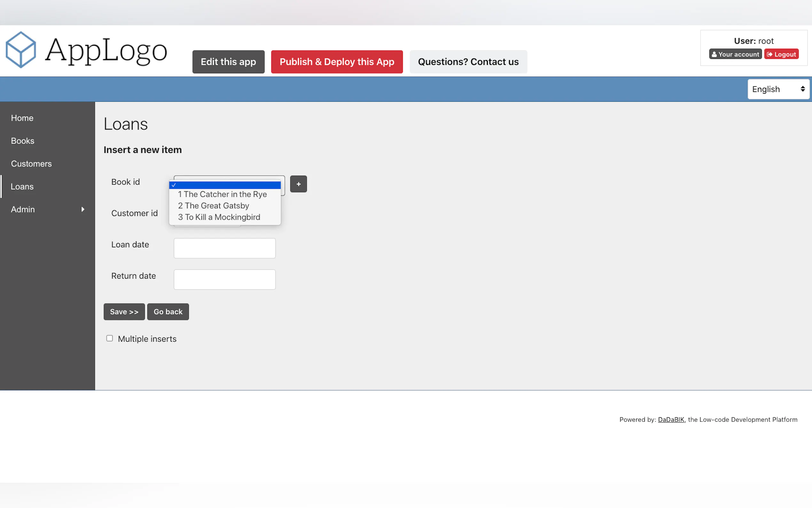Open Customers from the sidebar

click(31, 163)
